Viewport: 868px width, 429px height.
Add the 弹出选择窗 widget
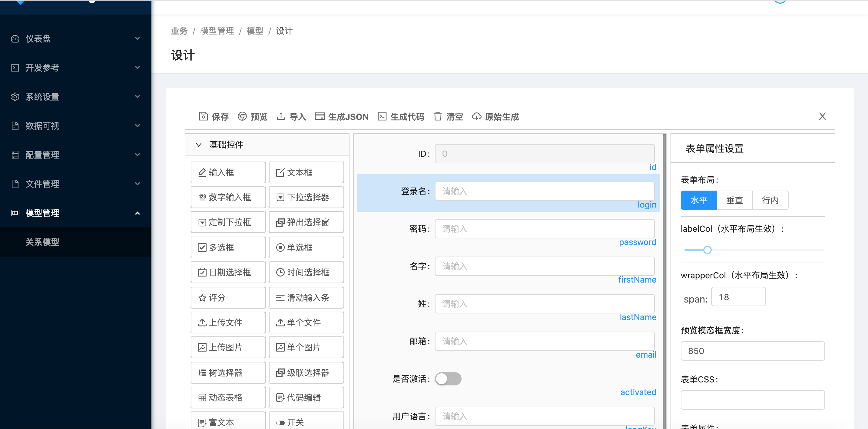coord(306,222)
